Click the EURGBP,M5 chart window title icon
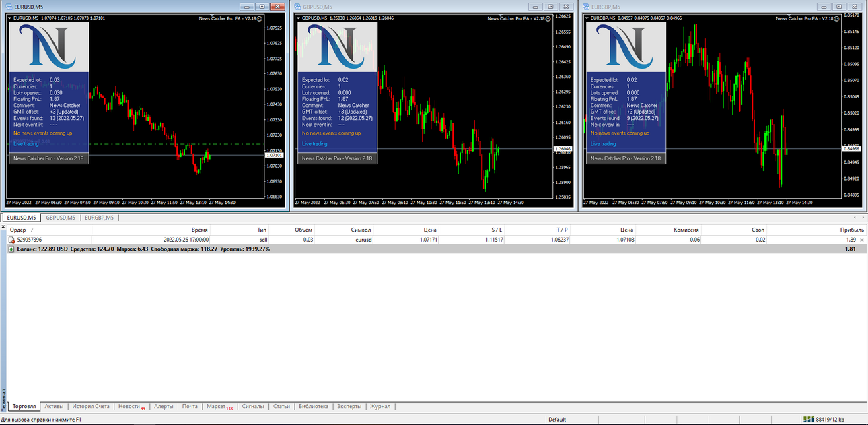868x425 pixels. [x=586, y=6]
